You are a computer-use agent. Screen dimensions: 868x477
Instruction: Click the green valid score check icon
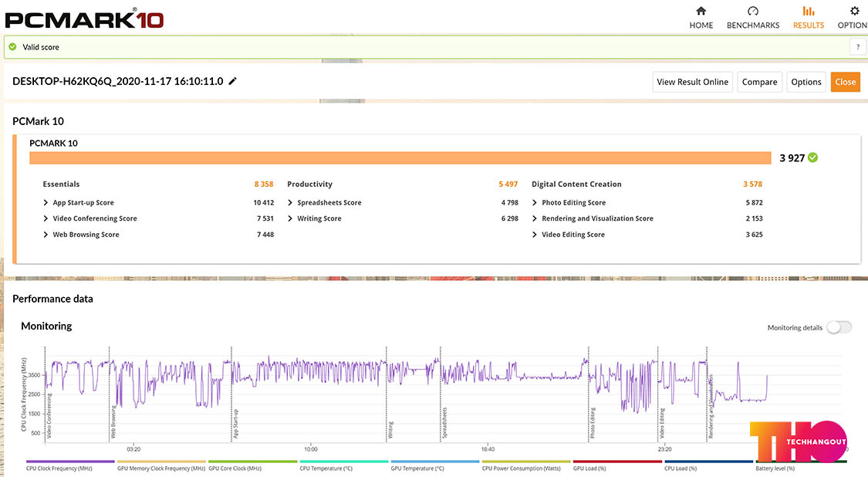pos(13,47)
